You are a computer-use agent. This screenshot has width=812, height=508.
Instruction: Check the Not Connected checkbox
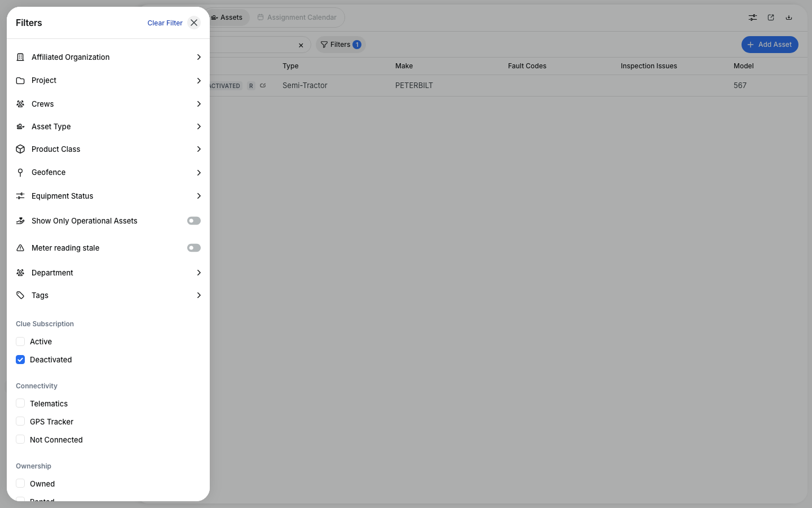click(x=20, y=440)
